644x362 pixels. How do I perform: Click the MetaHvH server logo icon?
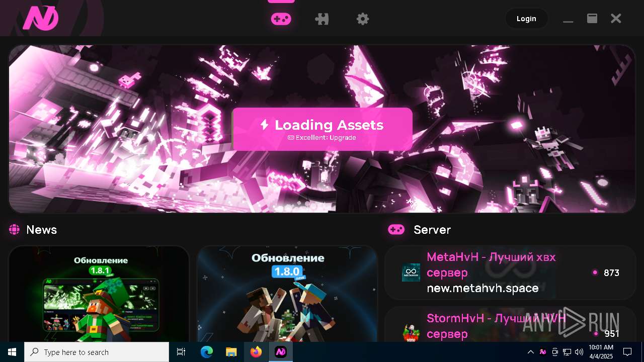411,273
